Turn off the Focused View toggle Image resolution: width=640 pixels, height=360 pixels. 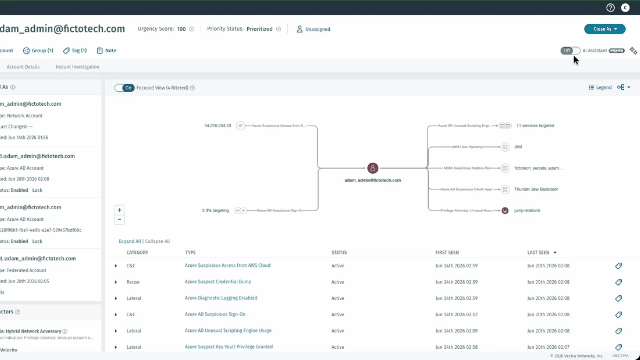124,88
